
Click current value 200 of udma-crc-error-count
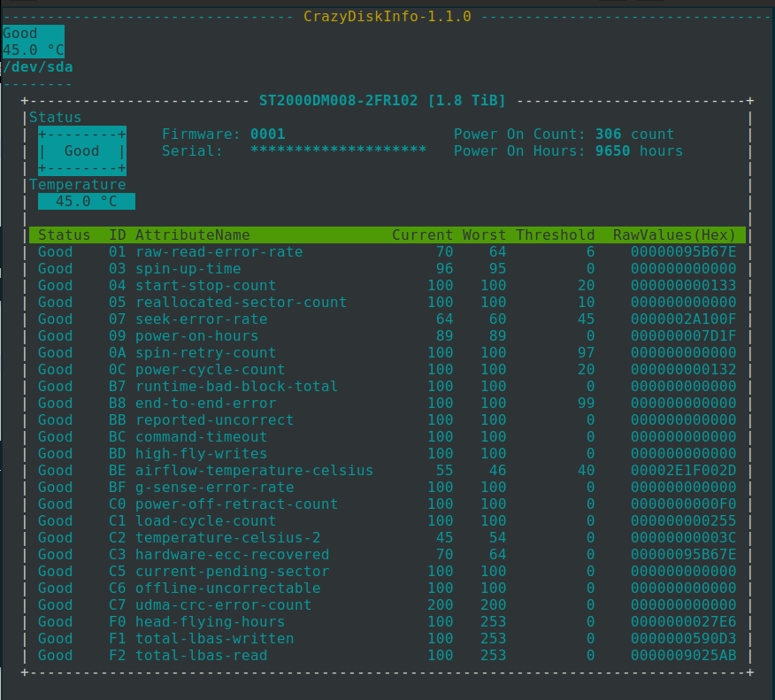(440, 604)
